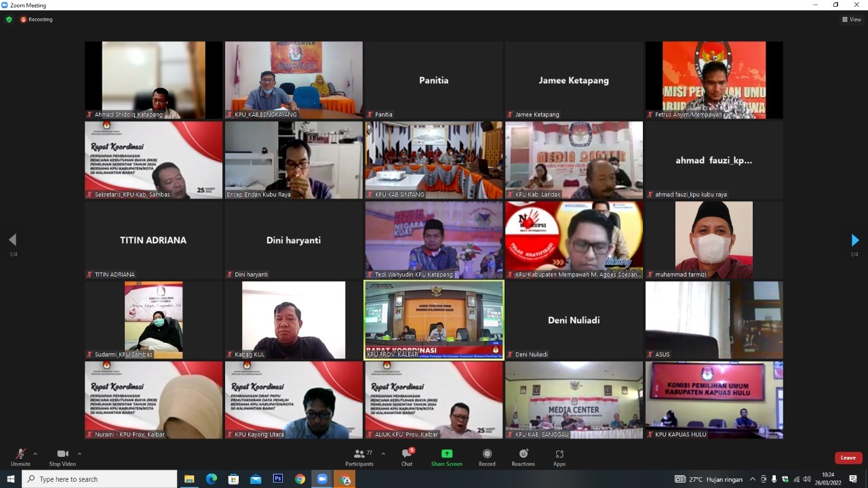Viewport: 868px width, 488px height.
Task: Open the Participants panel
Action: (x=359, y=457)
